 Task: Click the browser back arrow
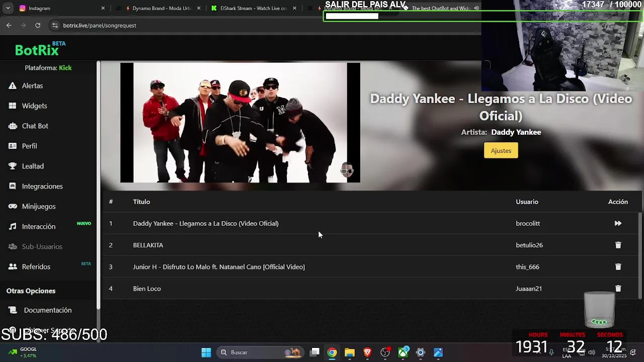pos(9,25)
